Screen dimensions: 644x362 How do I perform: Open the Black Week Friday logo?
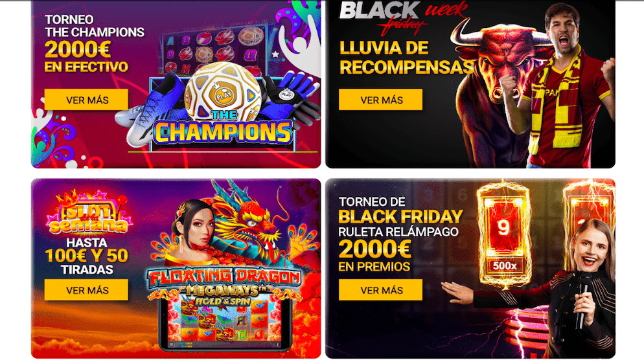(404, 16)
